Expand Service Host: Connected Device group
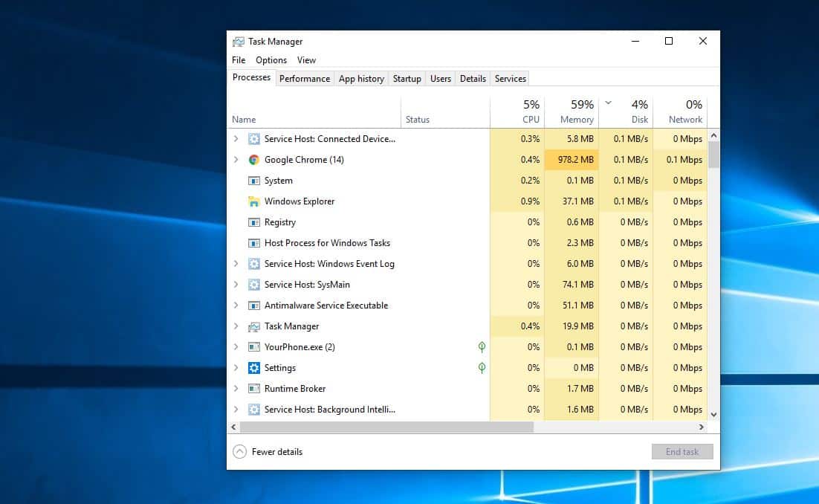The image size is (819, 504). point(236,139)
